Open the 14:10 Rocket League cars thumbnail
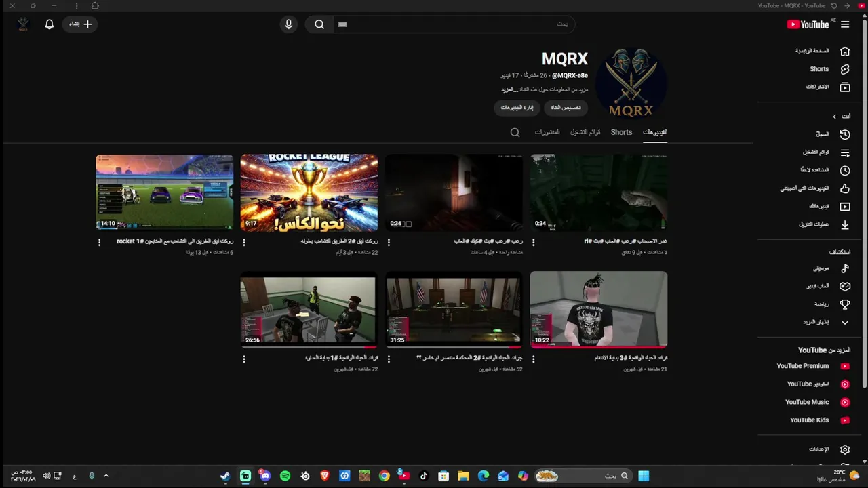 [x=165, y=192]
